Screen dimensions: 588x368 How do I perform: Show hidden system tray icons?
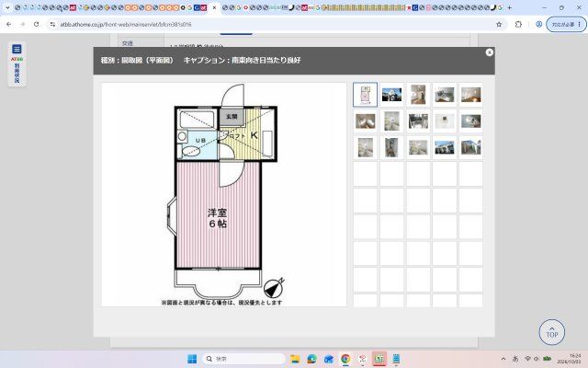click(x=503, y=359)
